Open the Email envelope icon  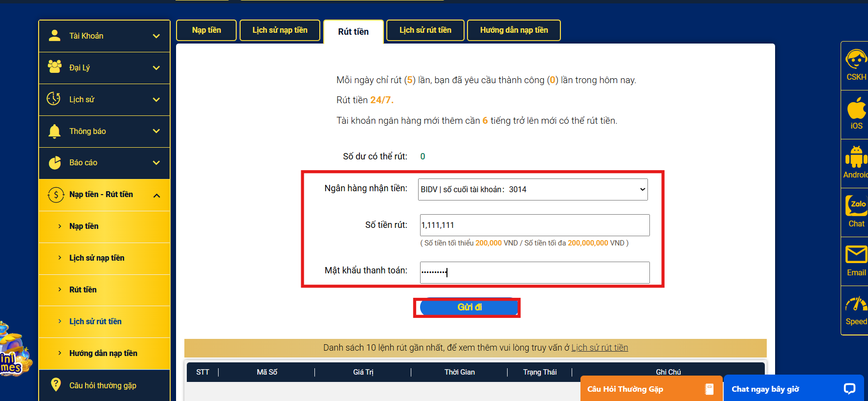tap(857, 254)
